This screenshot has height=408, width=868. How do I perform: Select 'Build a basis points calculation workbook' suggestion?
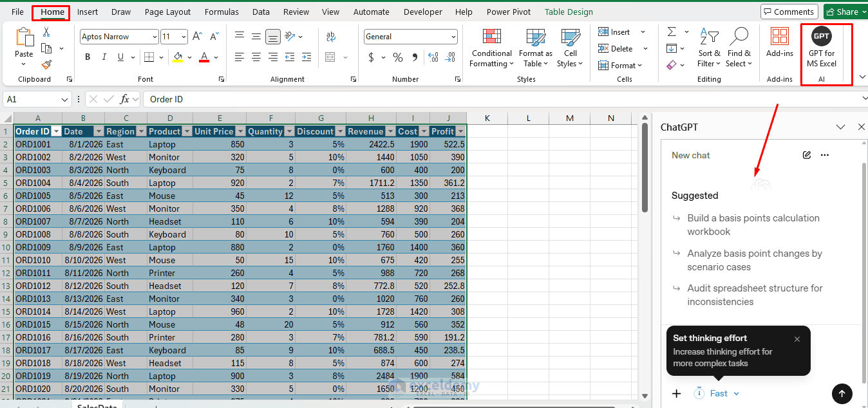point(753,225)
